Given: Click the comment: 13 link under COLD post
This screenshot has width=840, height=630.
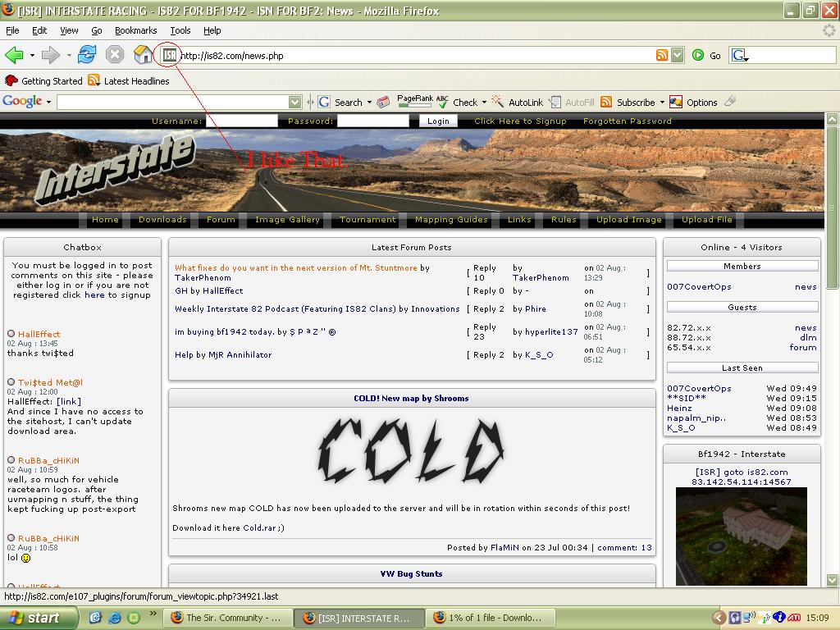Looking at the screenshot, I should [624, 547].
